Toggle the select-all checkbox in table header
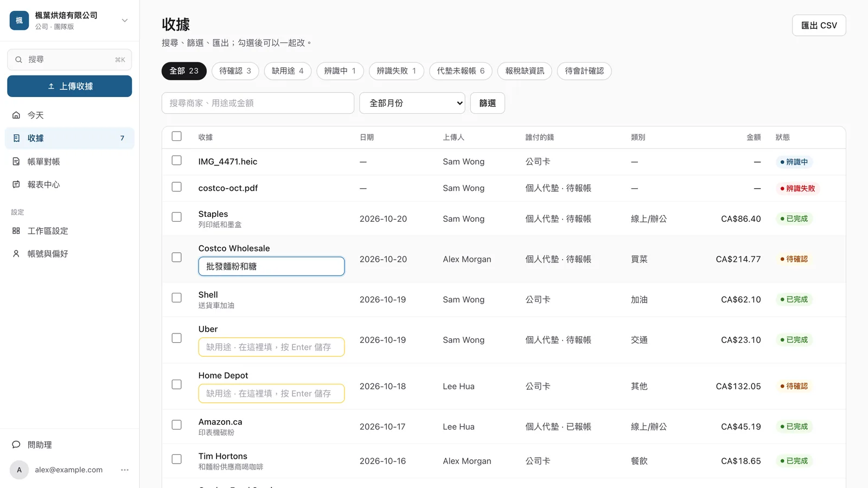The image size is (868, 488). (x=177, y=136)
